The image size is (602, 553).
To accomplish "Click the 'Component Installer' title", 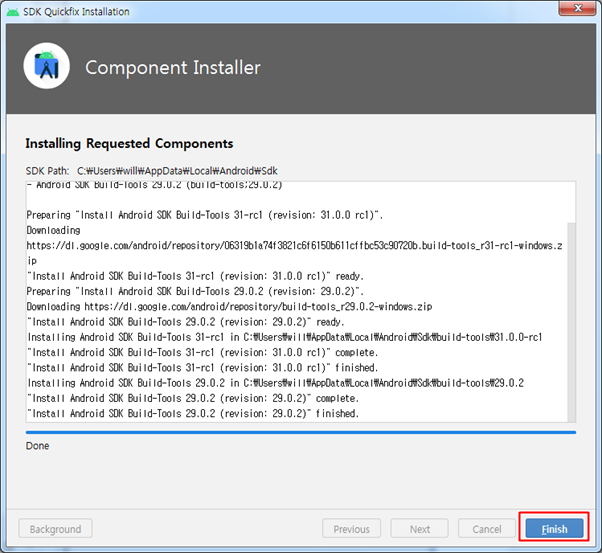I will (173, 68).
